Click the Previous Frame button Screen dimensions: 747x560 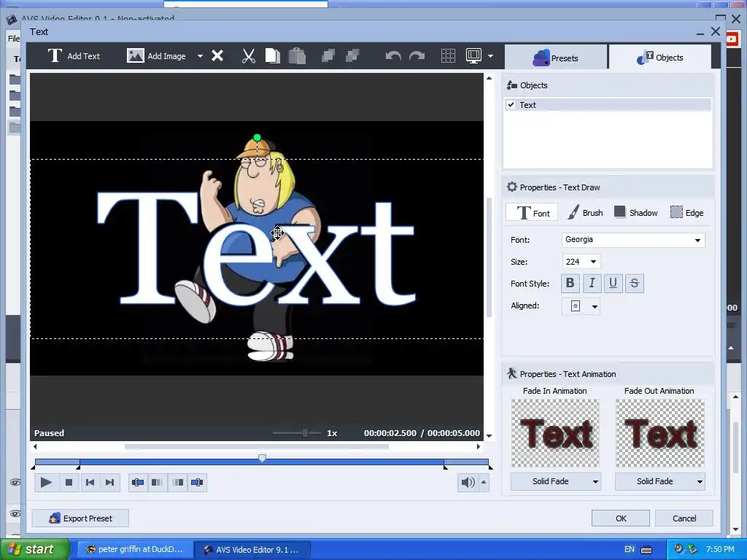click(x=90, y=483)
